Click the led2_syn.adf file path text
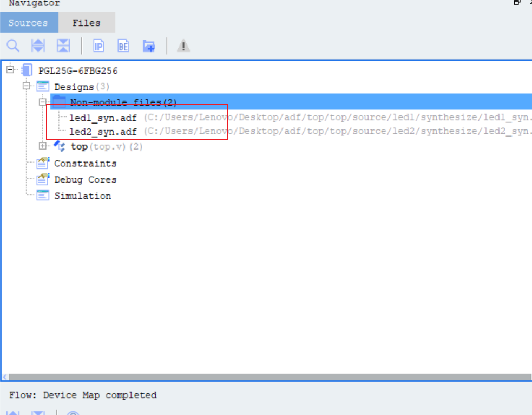This screenshot has height=415, width=532. (337, 132)
